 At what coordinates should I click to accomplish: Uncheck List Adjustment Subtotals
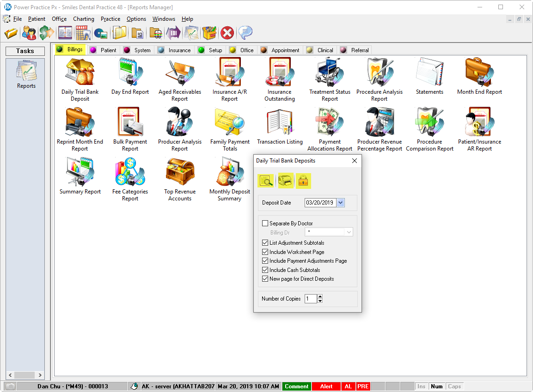point(265,243)
